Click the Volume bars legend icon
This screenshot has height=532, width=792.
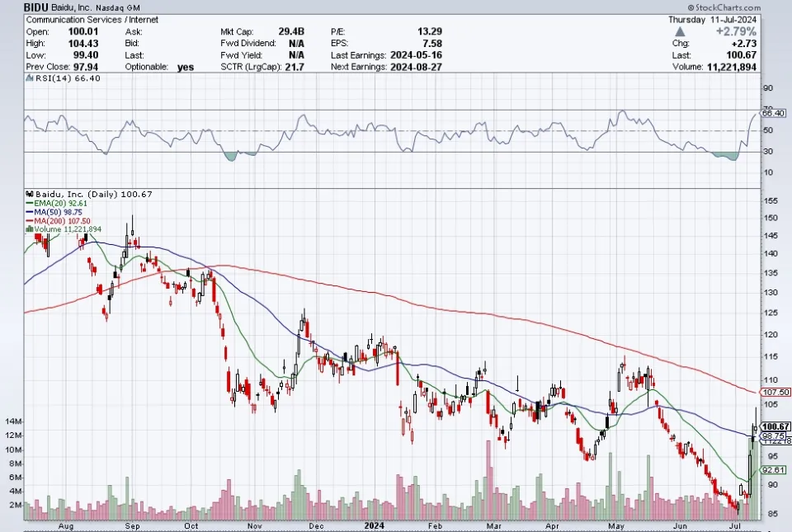[x=29, y=229]
